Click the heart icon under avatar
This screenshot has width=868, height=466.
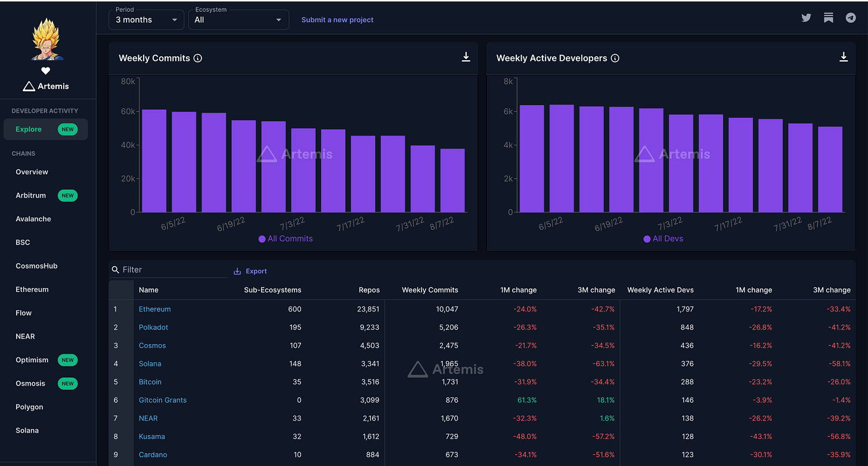[45, 71]
